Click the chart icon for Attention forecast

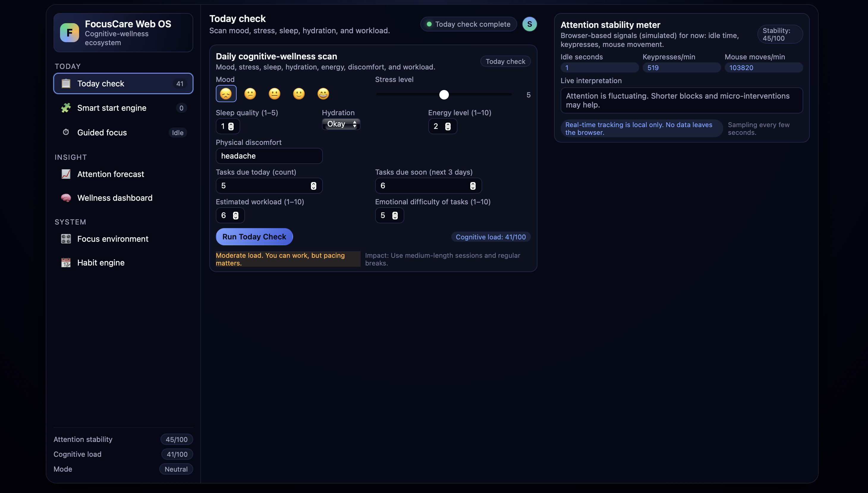pos(66,174)
